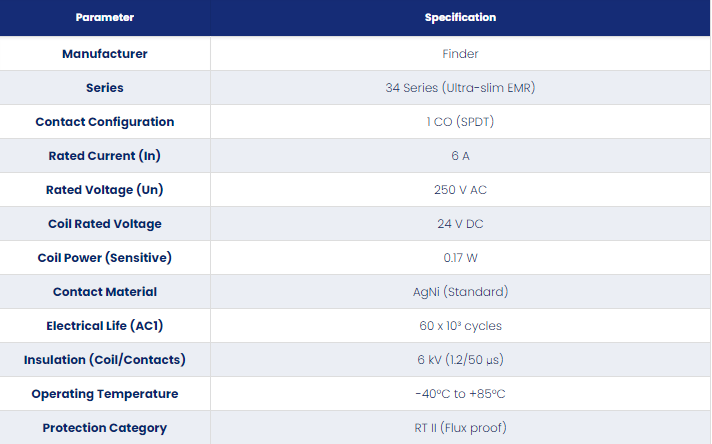Click the 24 V DC value
Viewport: 712px width, 444px height.
coord(460,224)
